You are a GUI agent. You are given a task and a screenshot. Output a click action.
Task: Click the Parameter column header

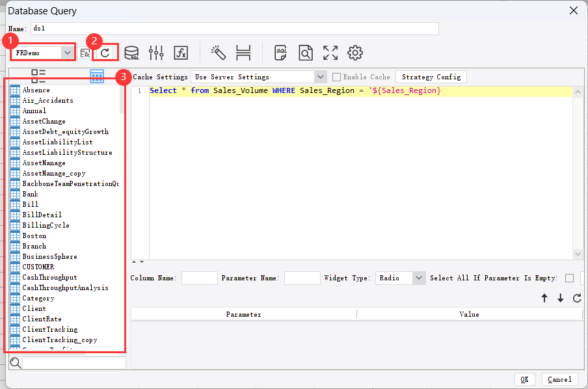(244, 314)
